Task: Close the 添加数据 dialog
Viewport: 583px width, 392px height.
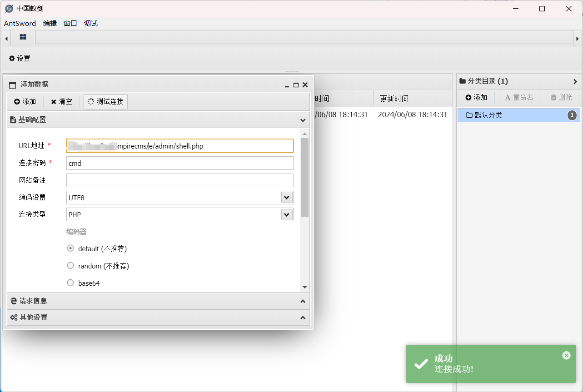Action: coord(305,84)
